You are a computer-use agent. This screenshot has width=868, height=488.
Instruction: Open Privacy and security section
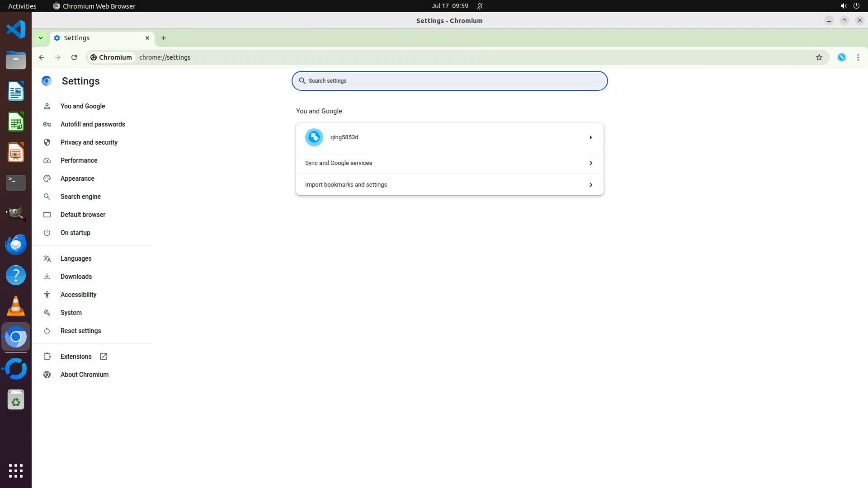(x=89, y=142)
